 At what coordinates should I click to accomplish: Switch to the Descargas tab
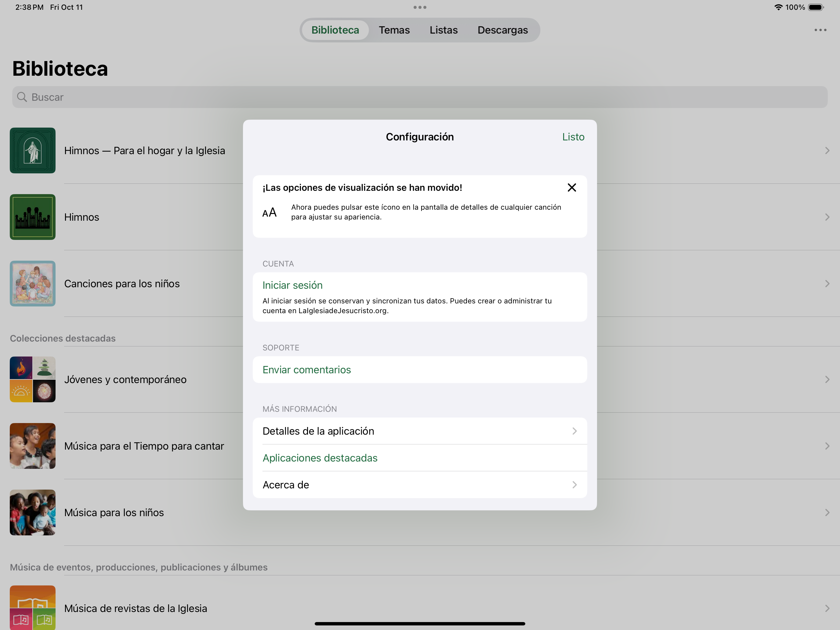tap(502, 30)
